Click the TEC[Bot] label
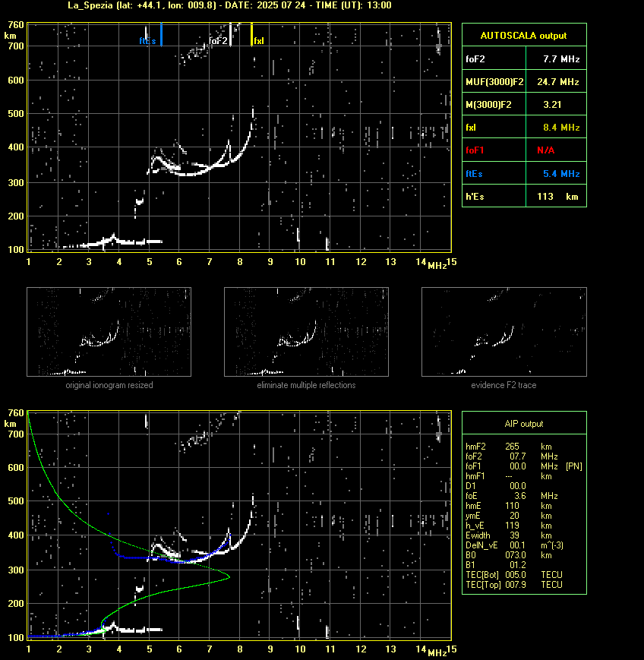The image size is (644, 660). coord(482,575)
